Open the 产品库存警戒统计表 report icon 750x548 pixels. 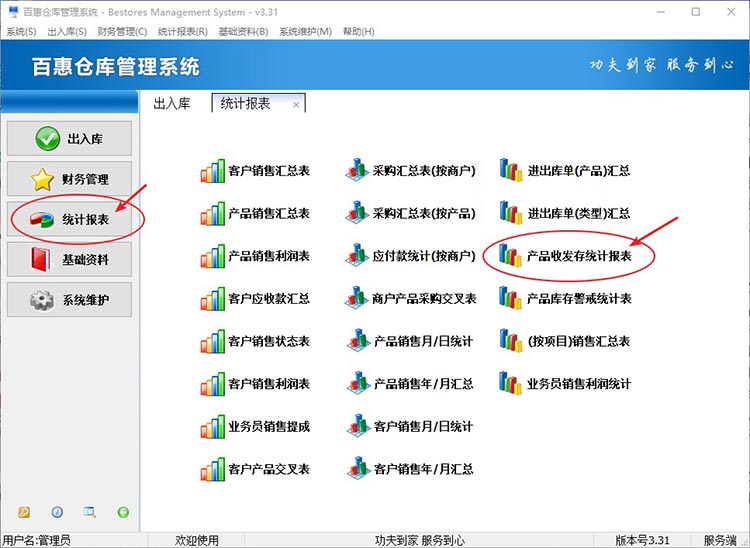click(510, 298)
